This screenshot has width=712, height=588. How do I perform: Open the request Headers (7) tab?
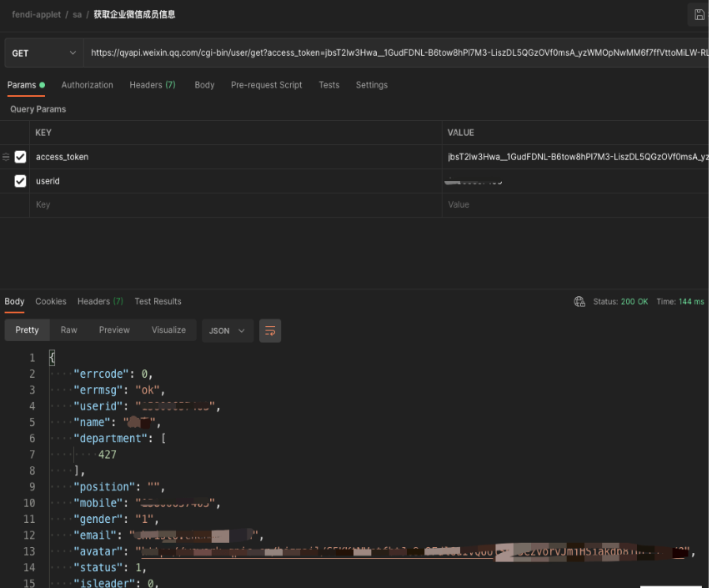coord(153,85)
